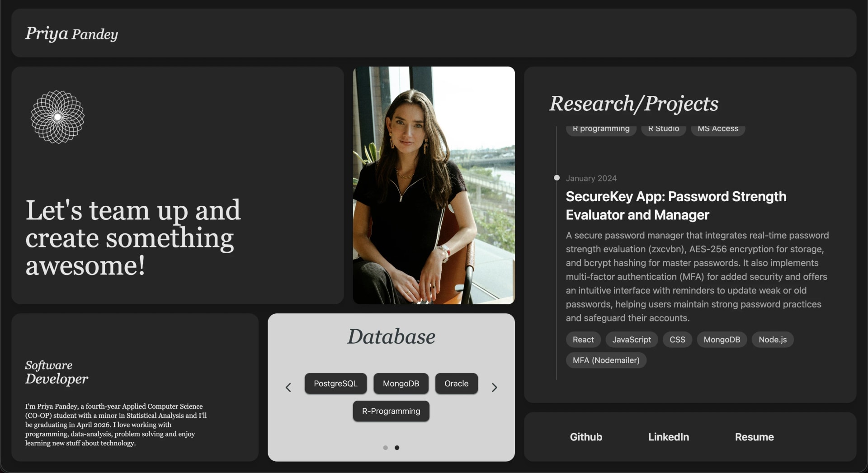Toggle the CSS tag on the project

677,340
